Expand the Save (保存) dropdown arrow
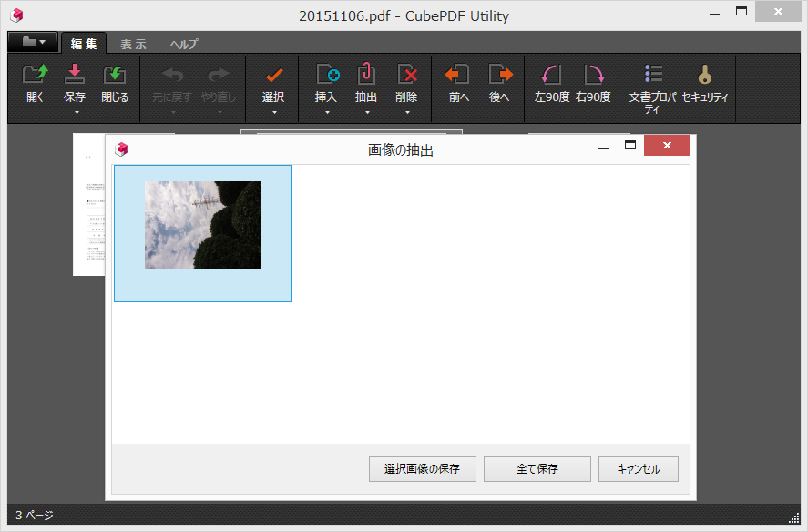This screenshot has width=808, height=532. coord(77,112)
